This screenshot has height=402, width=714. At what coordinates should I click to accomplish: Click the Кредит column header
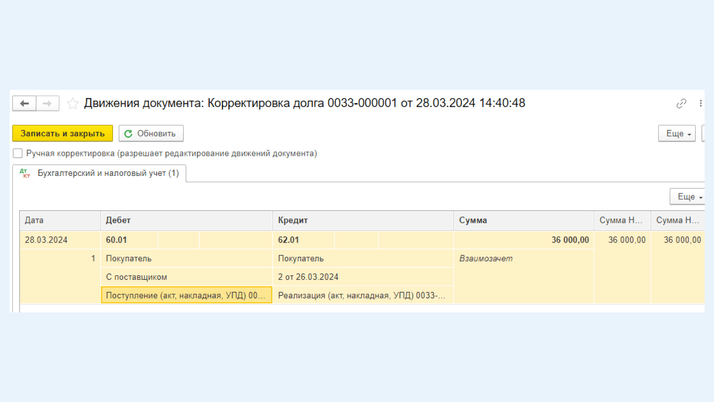[363, 220]
